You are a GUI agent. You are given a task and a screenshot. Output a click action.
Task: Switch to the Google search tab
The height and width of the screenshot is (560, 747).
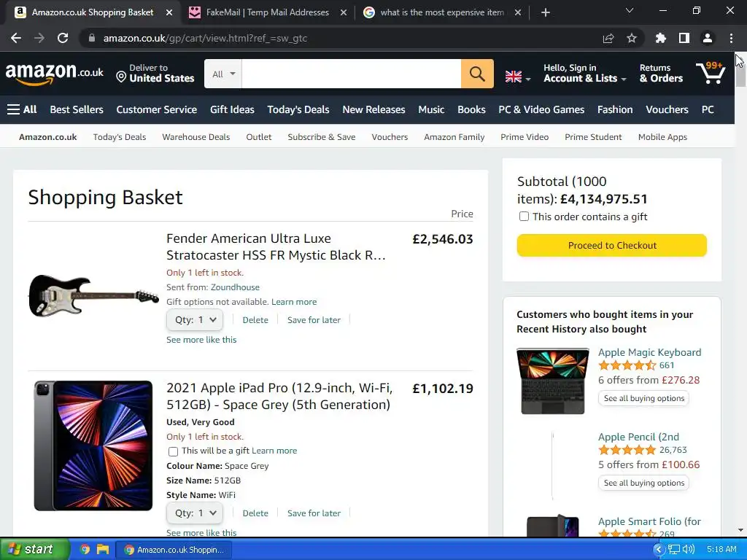pos(441,12)
